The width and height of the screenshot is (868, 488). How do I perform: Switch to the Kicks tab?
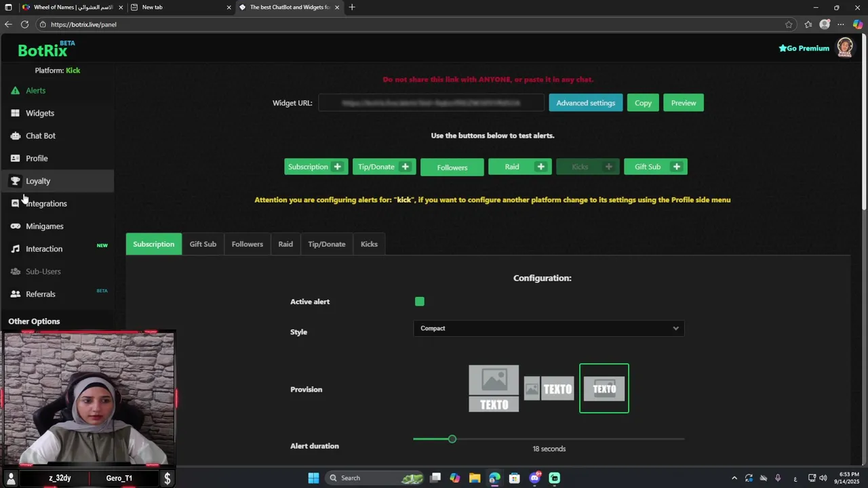pos(369,244)
